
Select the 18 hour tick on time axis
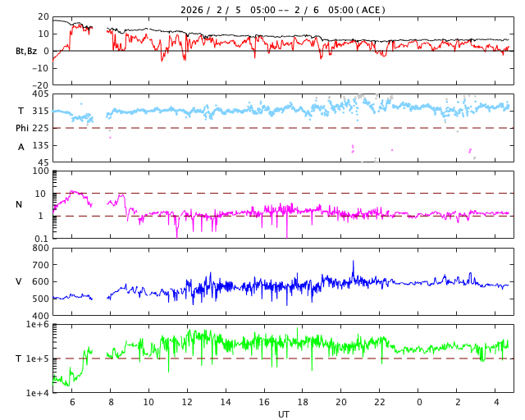303,402
